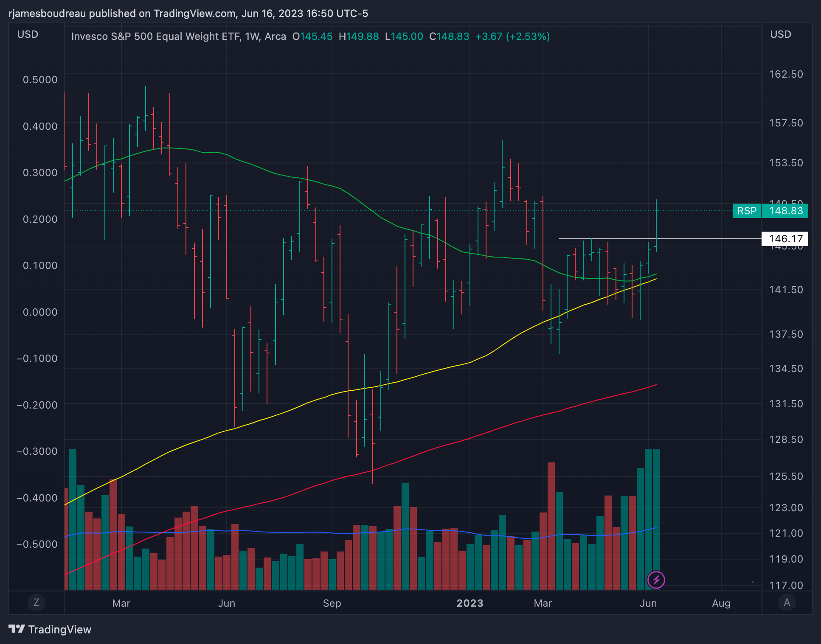Click the Invesco S&P 500 Equal Weight ETF title
This screenshot has width=821, height=644.
click(x=156, y=36)
